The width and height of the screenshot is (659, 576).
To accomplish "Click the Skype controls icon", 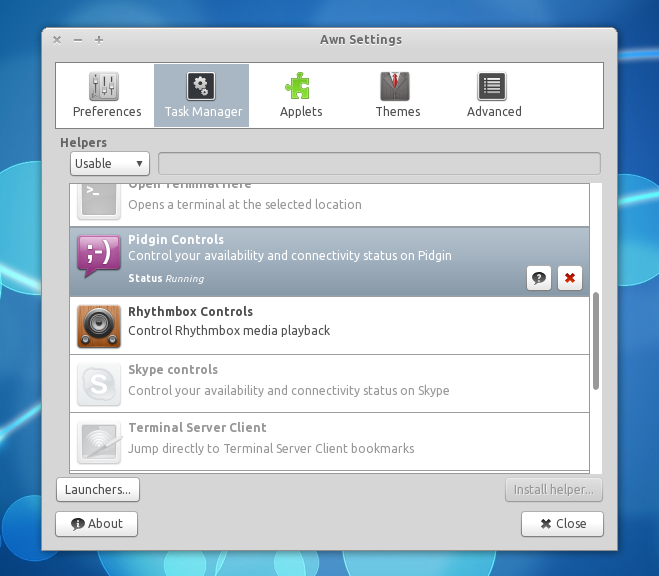I will pos(99,384).
